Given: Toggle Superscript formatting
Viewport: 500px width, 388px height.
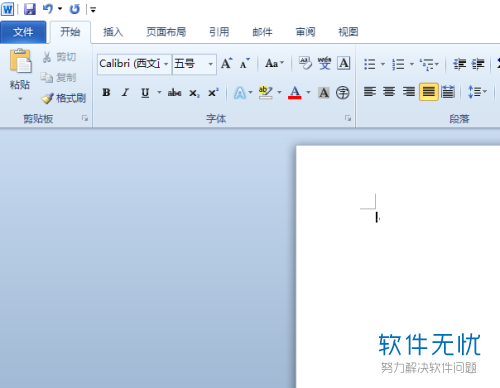Looking at the screenshot, I should point(213,92).
